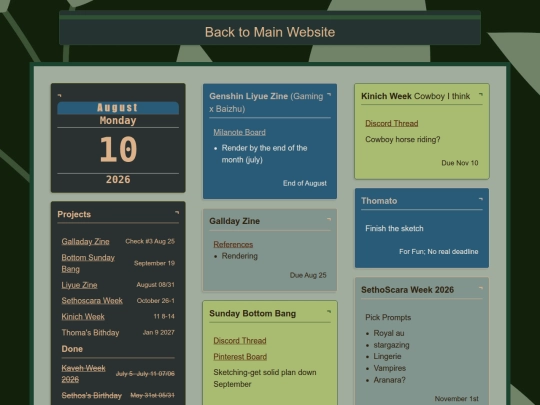Image resolution: width=540 pixels, height=405 pixels.
Task: Click the 11 8-14 date for Kinich Week
Action: (164, 316)
